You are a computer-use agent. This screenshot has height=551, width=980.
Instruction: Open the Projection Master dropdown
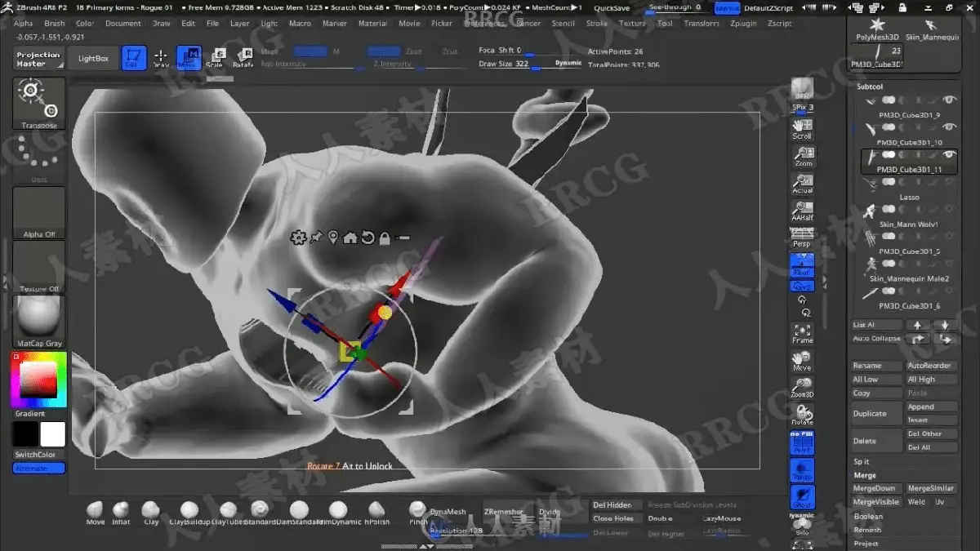click(39, 60)
